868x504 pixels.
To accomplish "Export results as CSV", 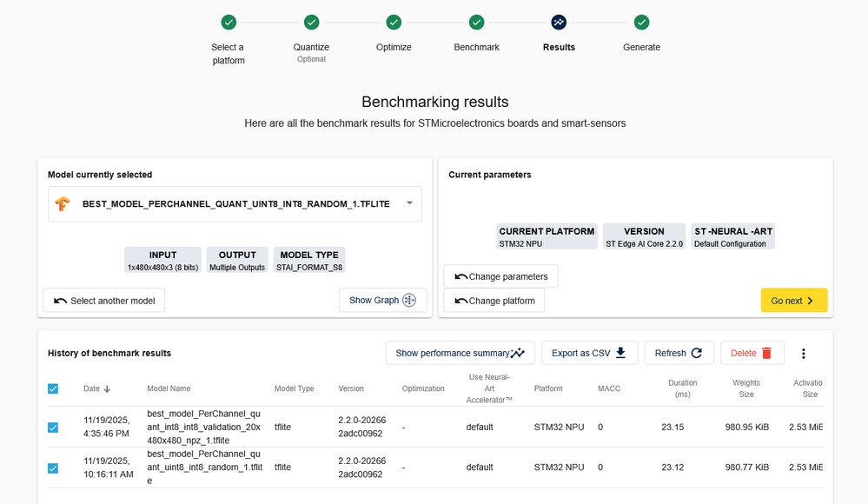I will (x=589, y=353).
